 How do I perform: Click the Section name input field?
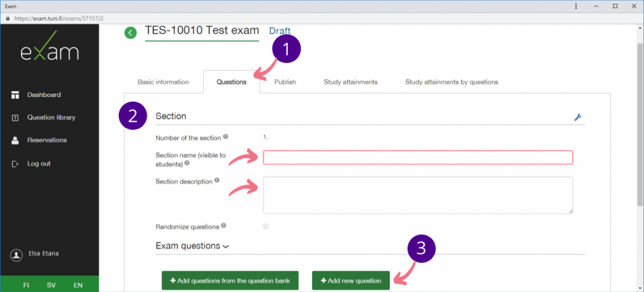click(418, 157)
